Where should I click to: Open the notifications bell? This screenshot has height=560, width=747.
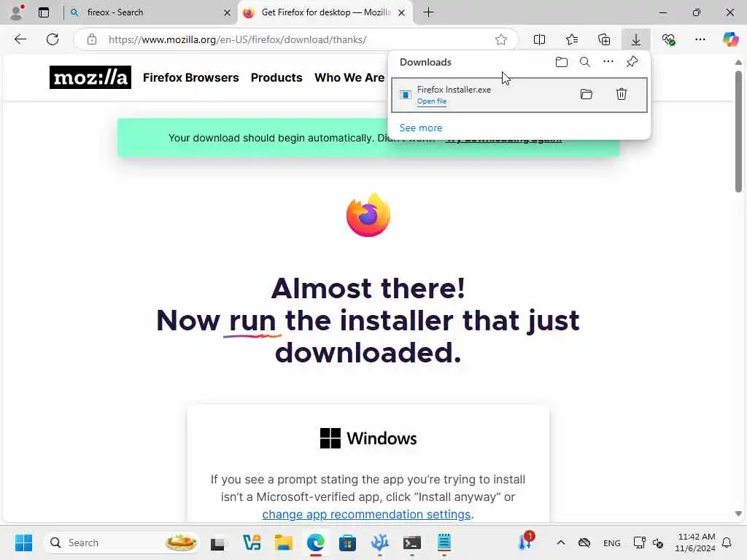click(727, 542)
